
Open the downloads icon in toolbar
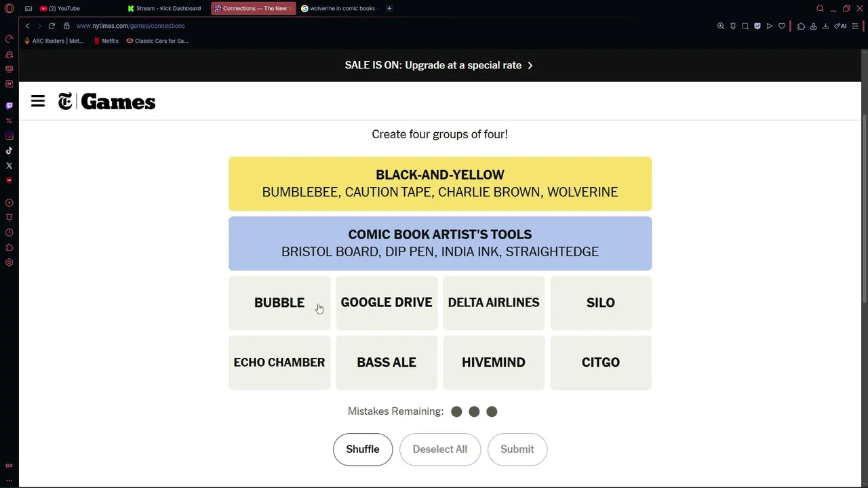[825, 26]
